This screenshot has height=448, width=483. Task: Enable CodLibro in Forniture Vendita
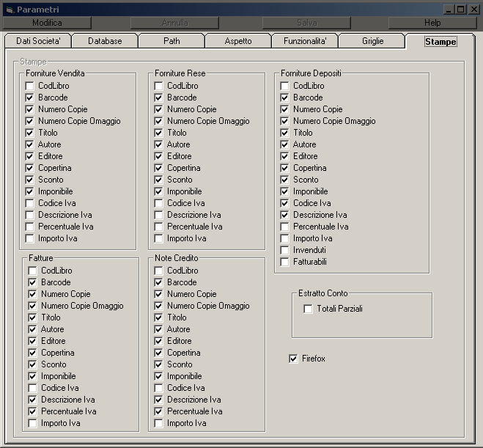coord(29,86)
